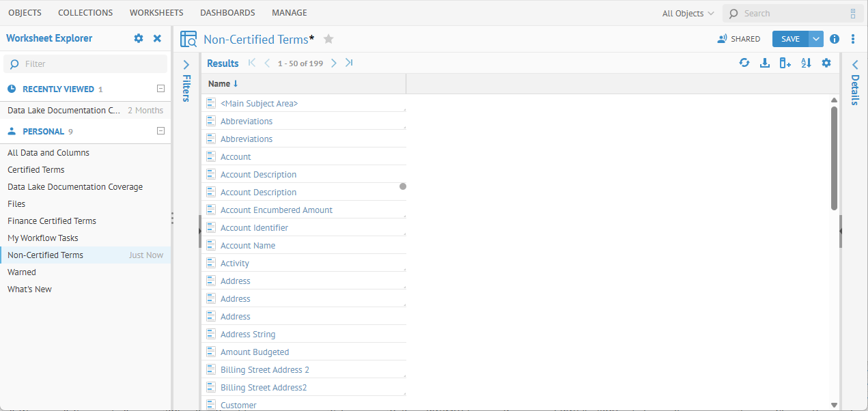Refresh the worksheet results

(x=744, y=63)
